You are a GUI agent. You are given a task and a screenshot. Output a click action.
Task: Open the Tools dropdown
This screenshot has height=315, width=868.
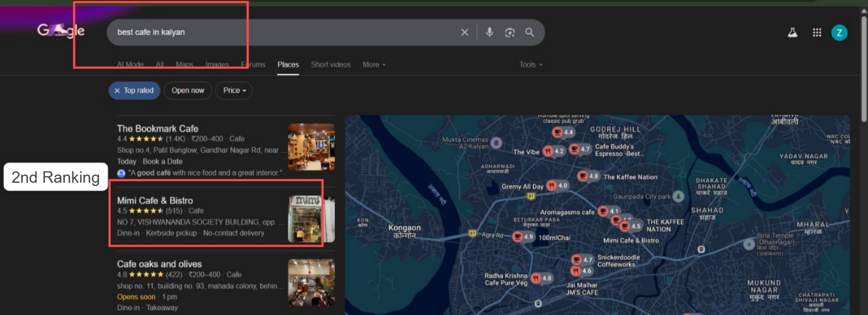click(530, 65)
